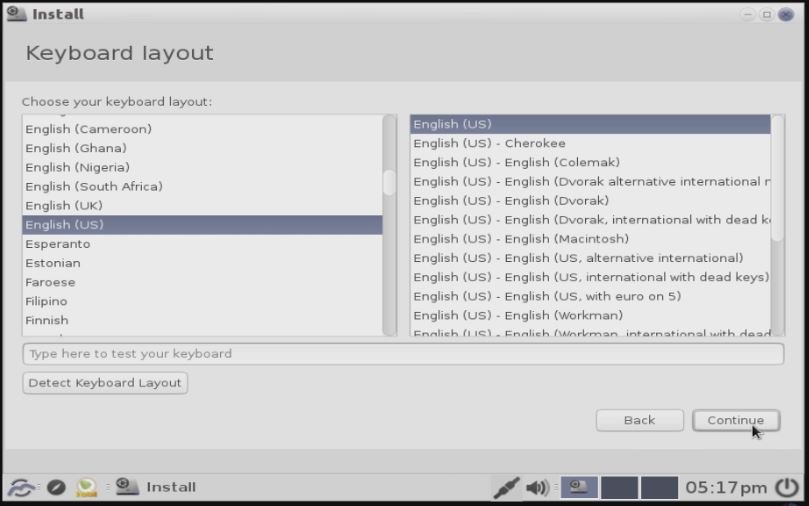Select English (Ghana) layout

(202, 148)
